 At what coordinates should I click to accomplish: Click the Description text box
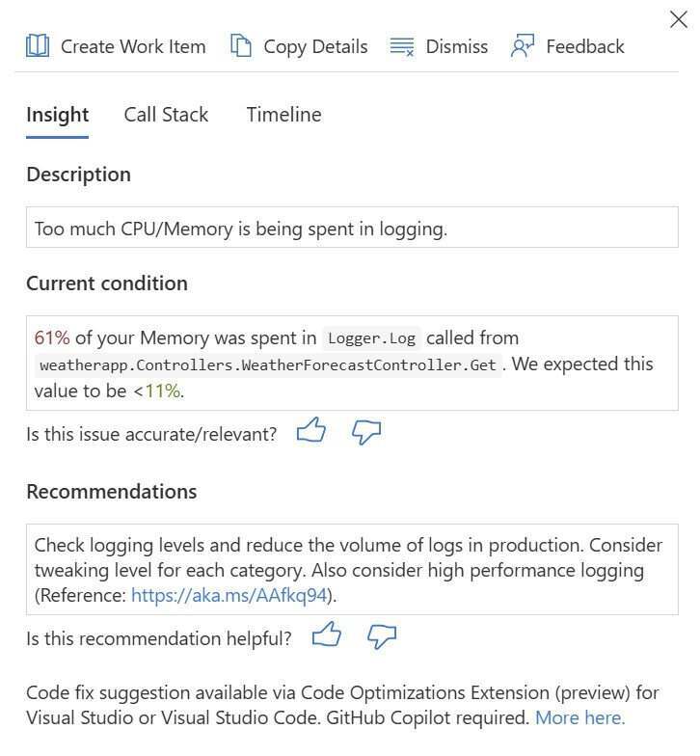click(x=352, y=229)
